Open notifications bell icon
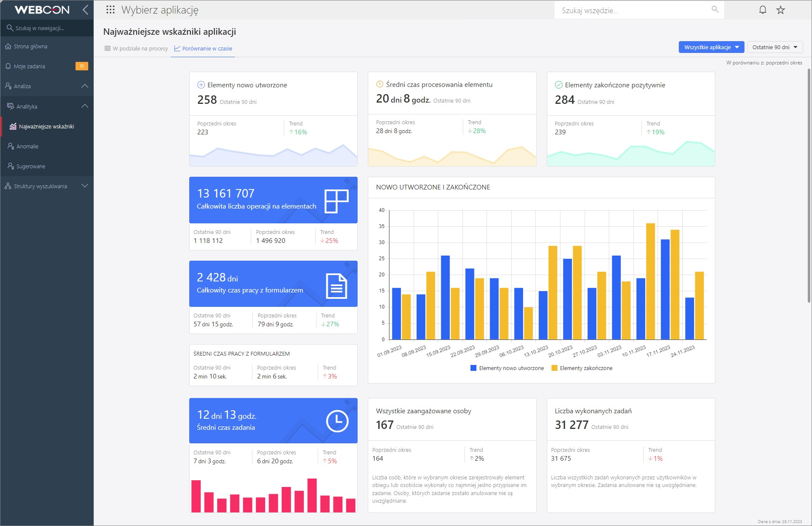The height and width of the screenshot is (526, 812). pyautogui.click(x=762, y=10)
